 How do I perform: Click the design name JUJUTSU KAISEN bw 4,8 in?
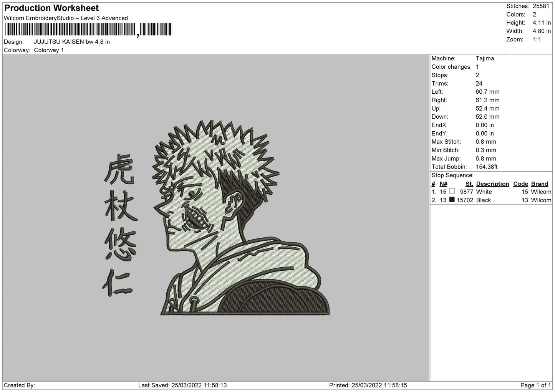[x=72, y=42]
